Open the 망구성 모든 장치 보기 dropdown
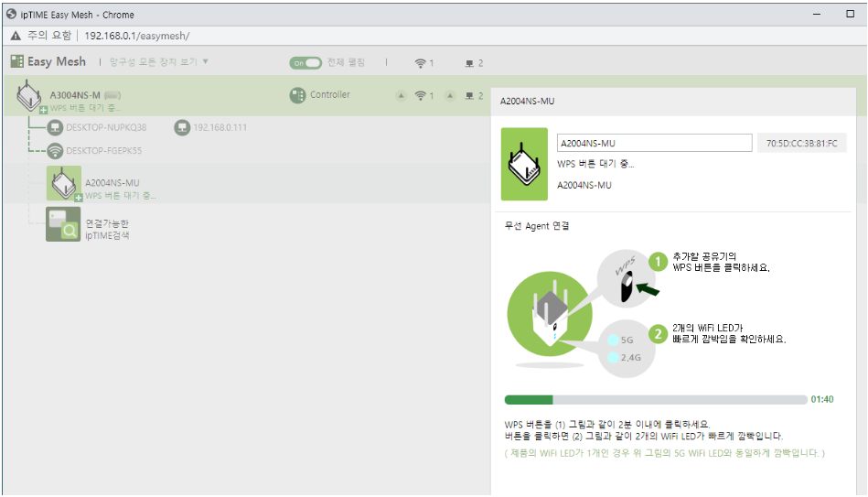Screen dimensions: 868x497 pyautogui.click(x=159, y=62)
